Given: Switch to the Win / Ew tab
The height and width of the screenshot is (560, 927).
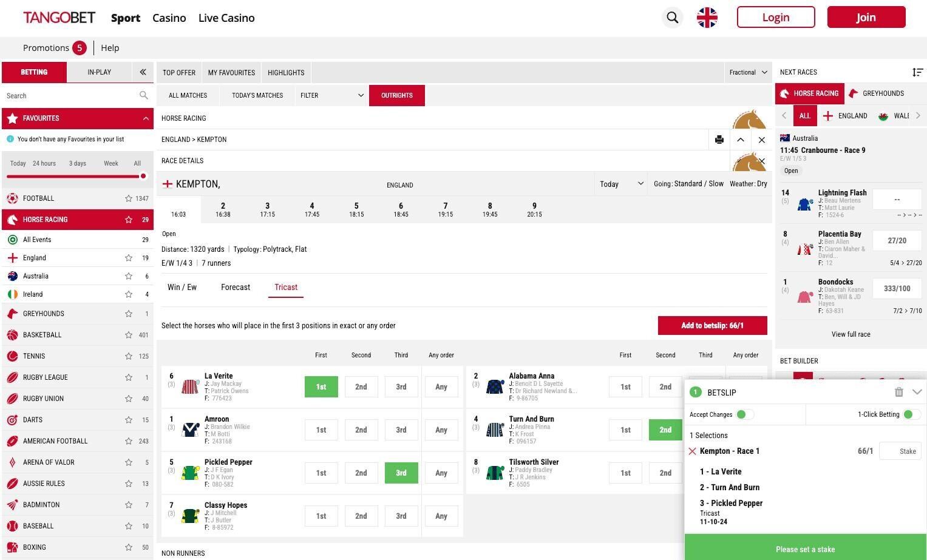Looking at the screenshot, I should [182, 288].
